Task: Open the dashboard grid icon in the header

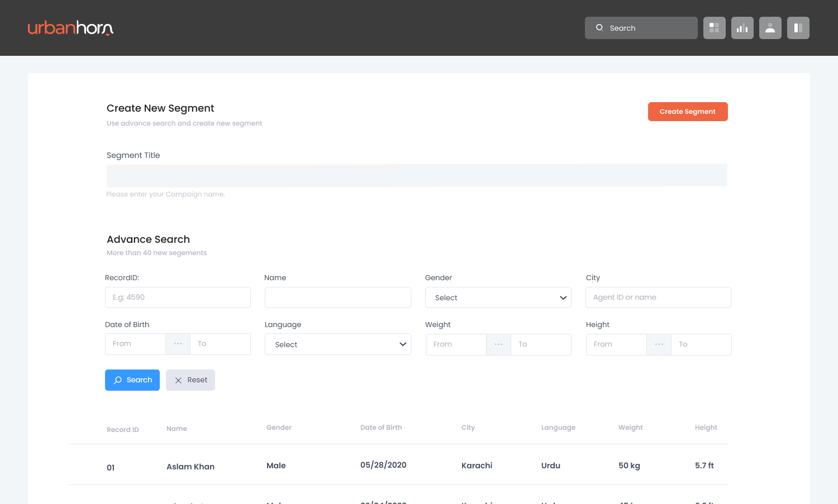Action: click(x=714, y=27)
